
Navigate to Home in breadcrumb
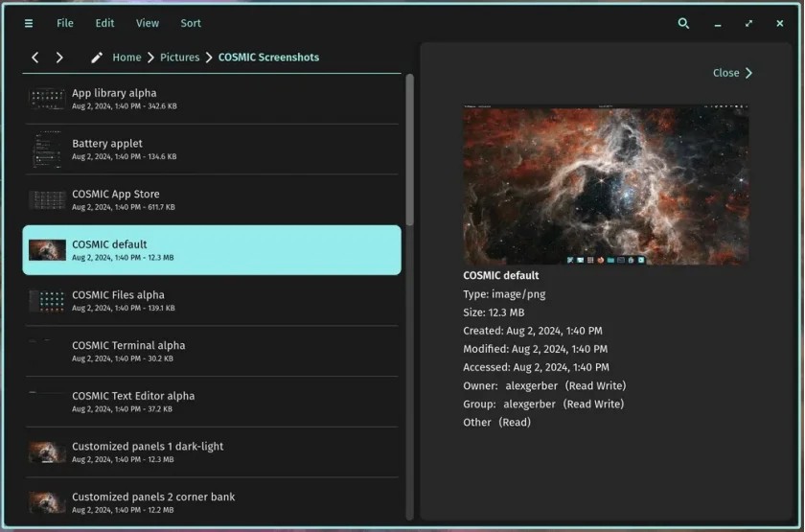pos(126,58)
